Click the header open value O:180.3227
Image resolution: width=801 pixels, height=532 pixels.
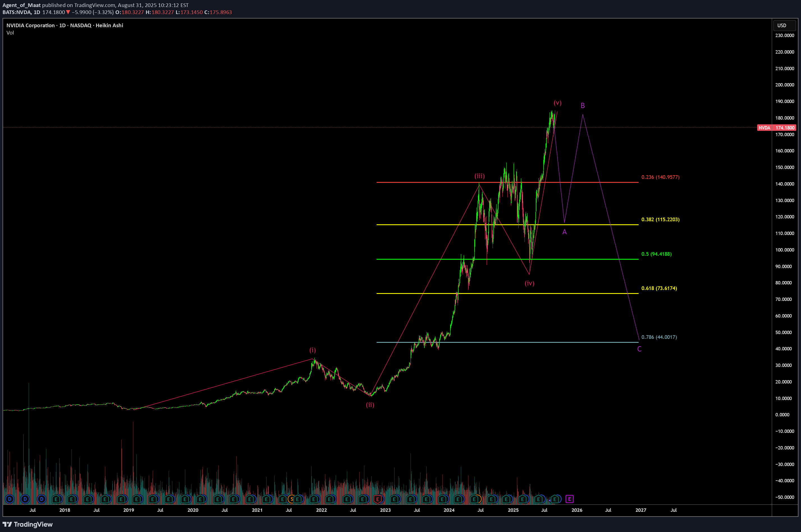[130, 12]
